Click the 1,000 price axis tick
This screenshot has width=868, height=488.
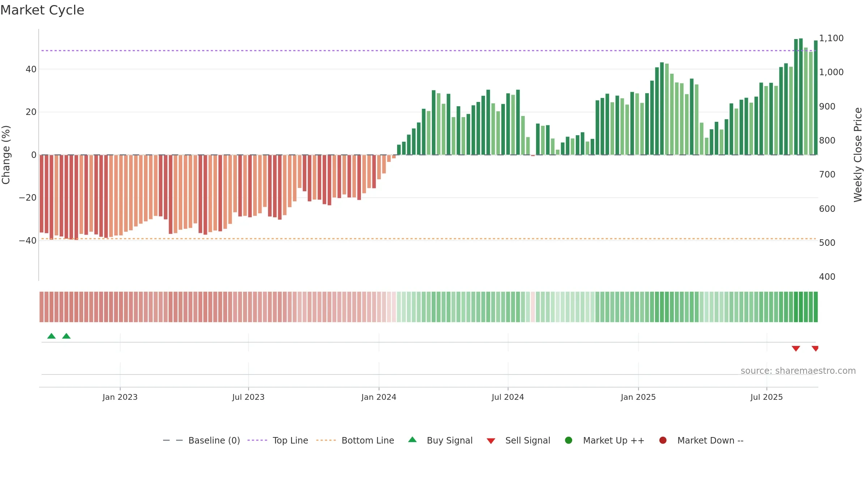(x=831, y=72)
